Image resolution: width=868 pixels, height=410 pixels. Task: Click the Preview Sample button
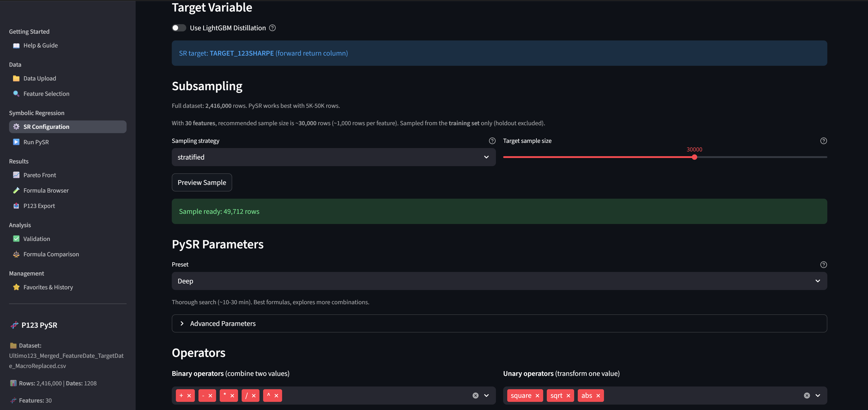[x=201, y=182]
